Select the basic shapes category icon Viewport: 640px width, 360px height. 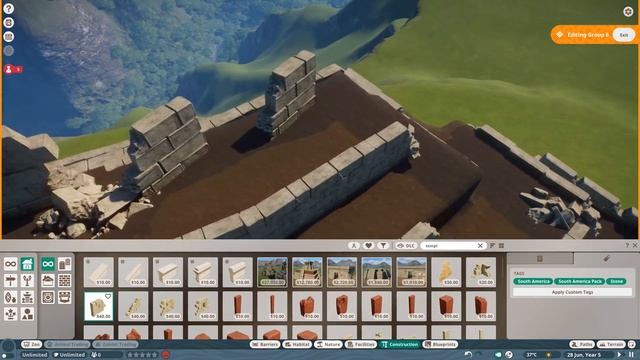point(27,314)
